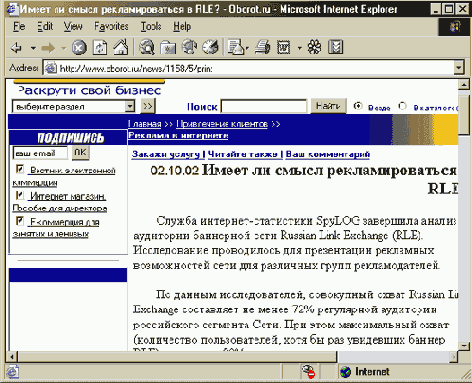Open the Help menu
This screenshot has width=472, height=383.
[x=182, y=26]
